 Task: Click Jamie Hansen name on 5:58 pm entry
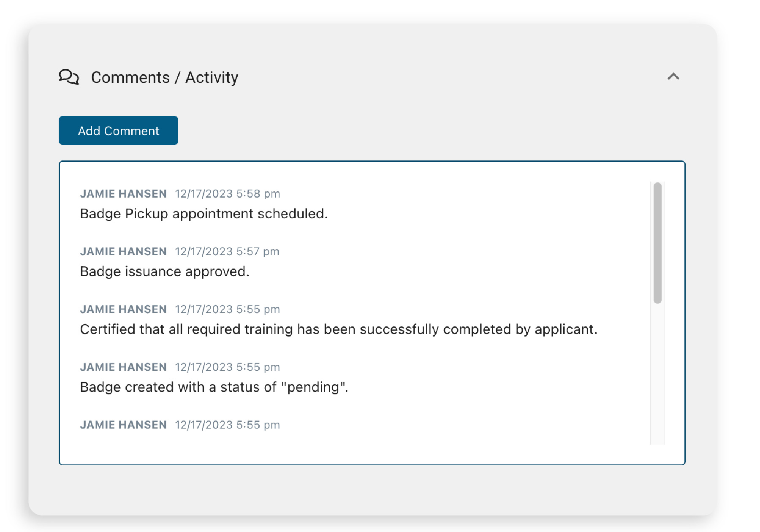click(x=123, y=194)
